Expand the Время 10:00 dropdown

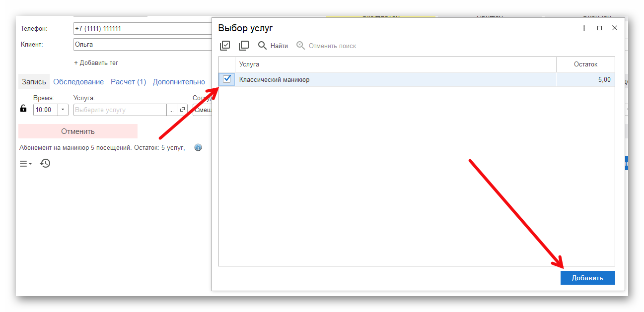click(63, 110)
